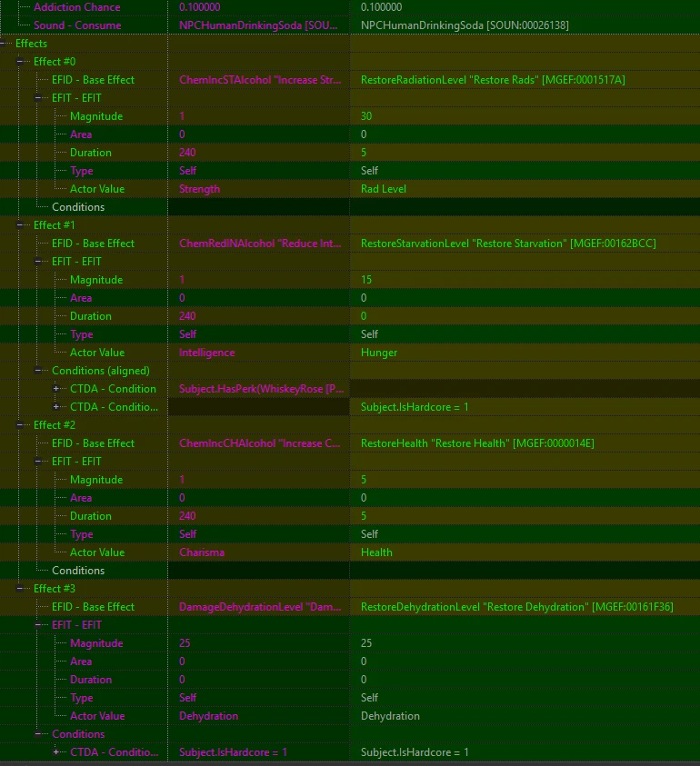Select the Hunger actor value cell
Image resolution: width=700 pixels, height=766 pixels.
pyautogui.click(x=379, y=353)
